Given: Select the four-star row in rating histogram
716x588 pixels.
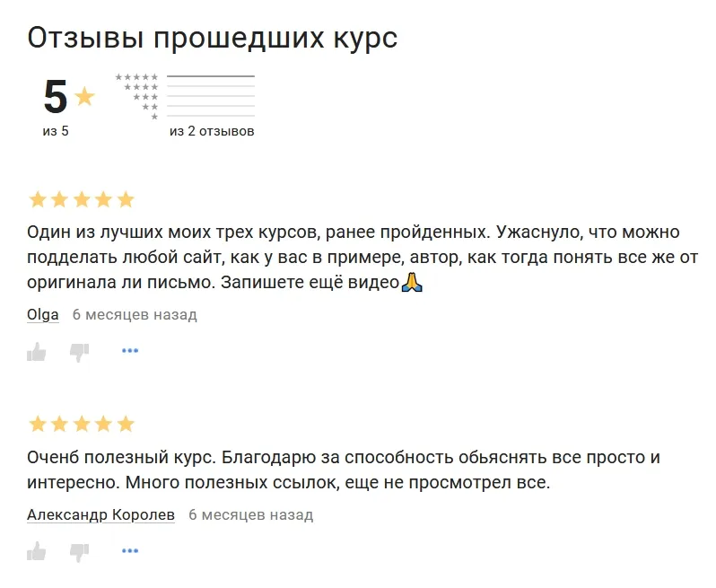Looking at the screenshot, I should coord(210,87).
